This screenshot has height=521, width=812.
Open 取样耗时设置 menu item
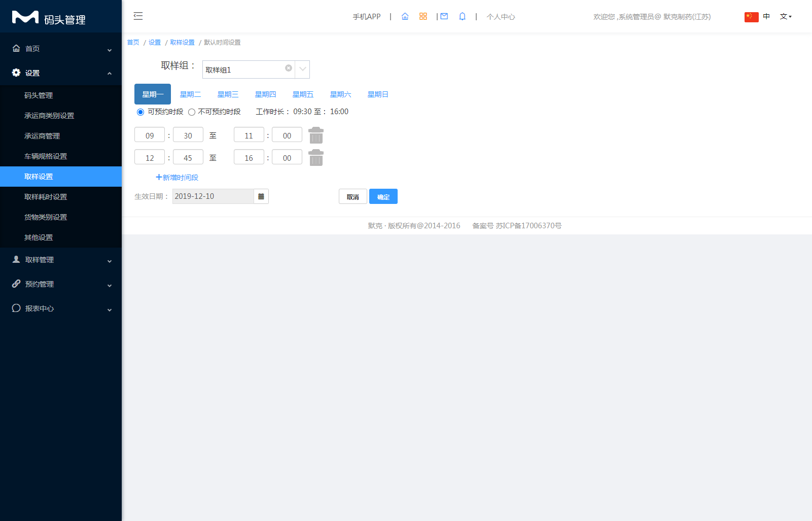point(61,197)
